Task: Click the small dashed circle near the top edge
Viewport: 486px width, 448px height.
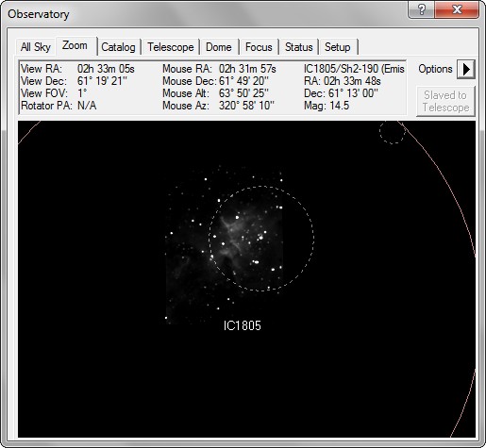Action: tap(393, 131)
